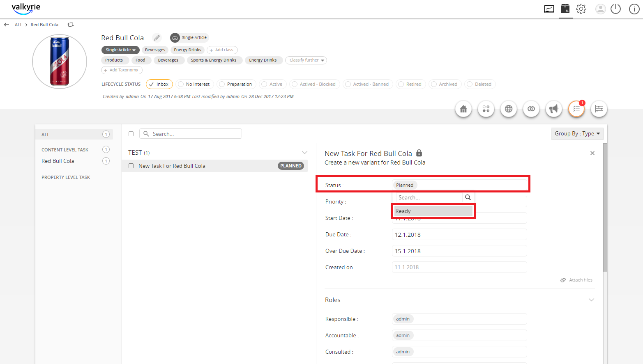Screen dimensions: 643x364
Task: Click the status dropdown search field
Action: coord(429,197)
